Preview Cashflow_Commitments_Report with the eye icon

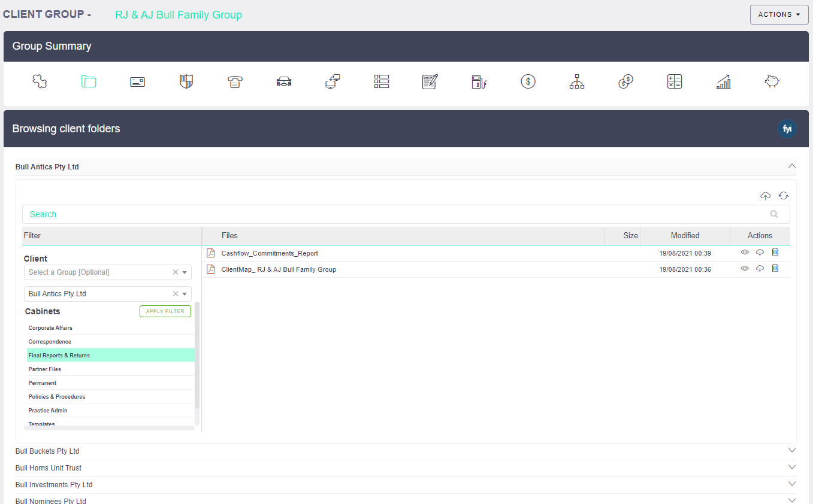tap(745, 253)
